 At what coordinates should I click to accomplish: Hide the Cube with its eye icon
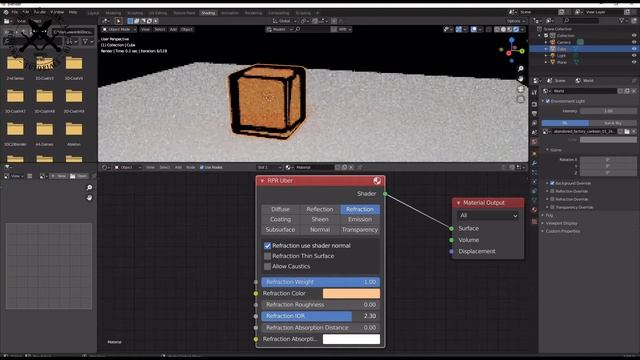634,49
